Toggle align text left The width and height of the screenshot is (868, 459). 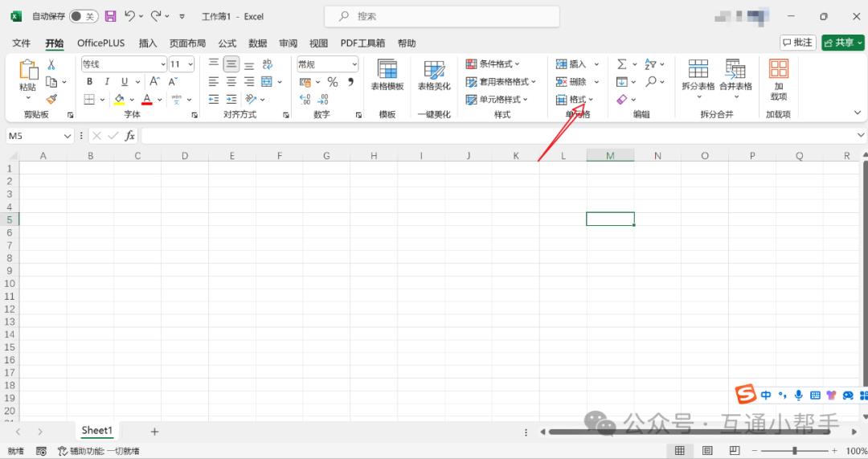point(214,82)
